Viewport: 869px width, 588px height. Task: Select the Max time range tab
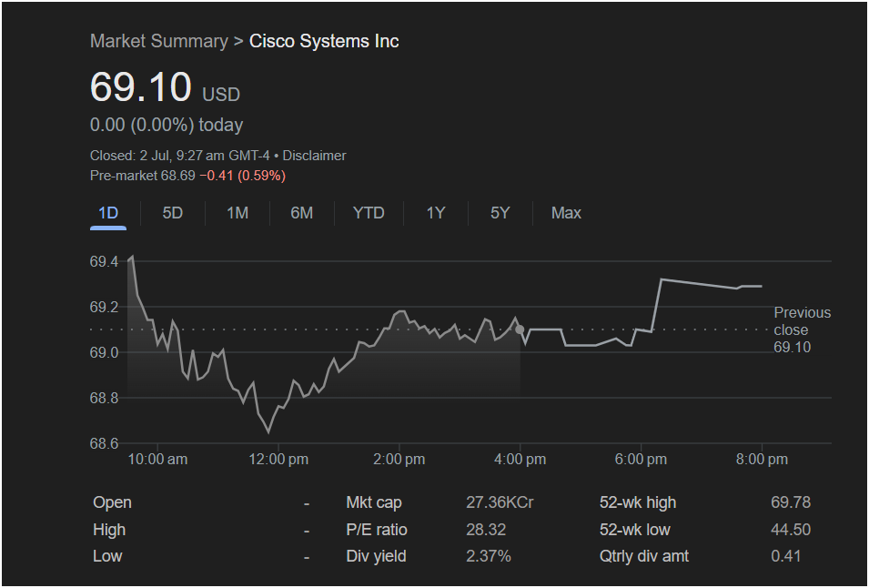point(566,213)
